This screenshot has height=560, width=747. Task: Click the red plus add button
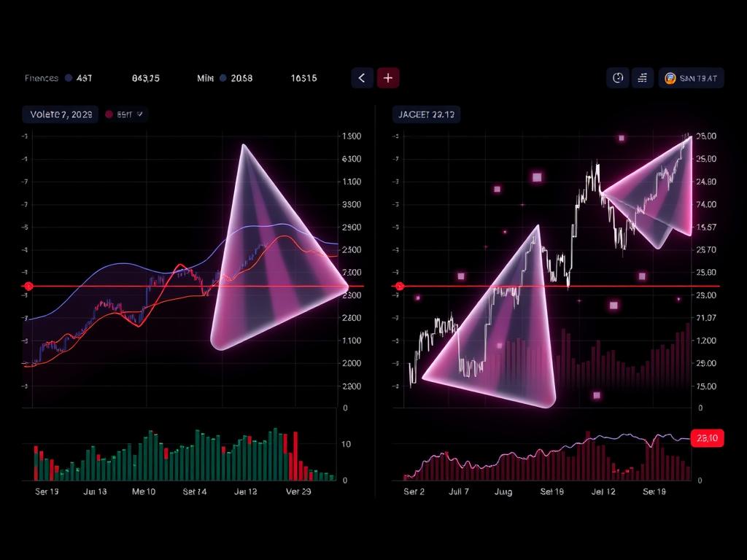(388, 77)
